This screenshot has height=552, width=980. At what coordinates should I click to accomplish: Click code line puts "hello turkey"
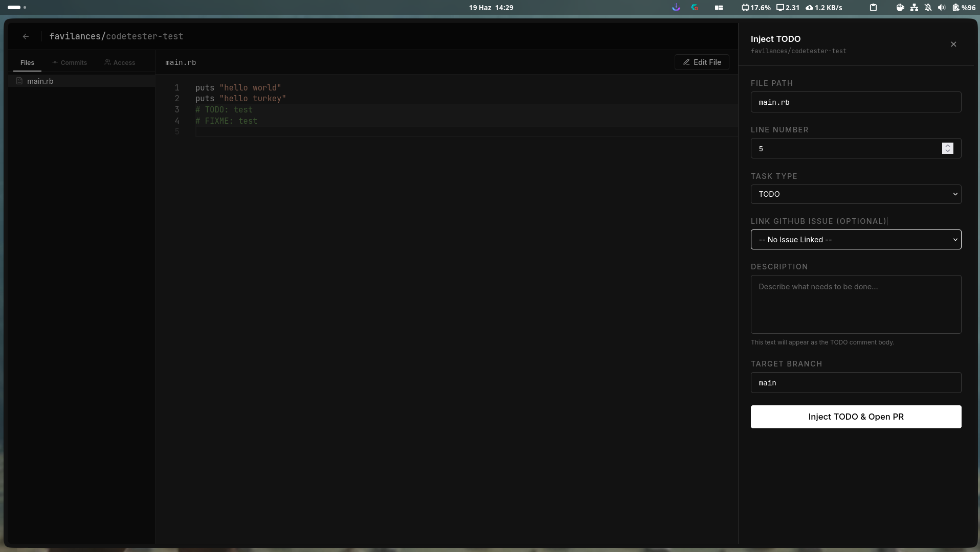point(240,99)
